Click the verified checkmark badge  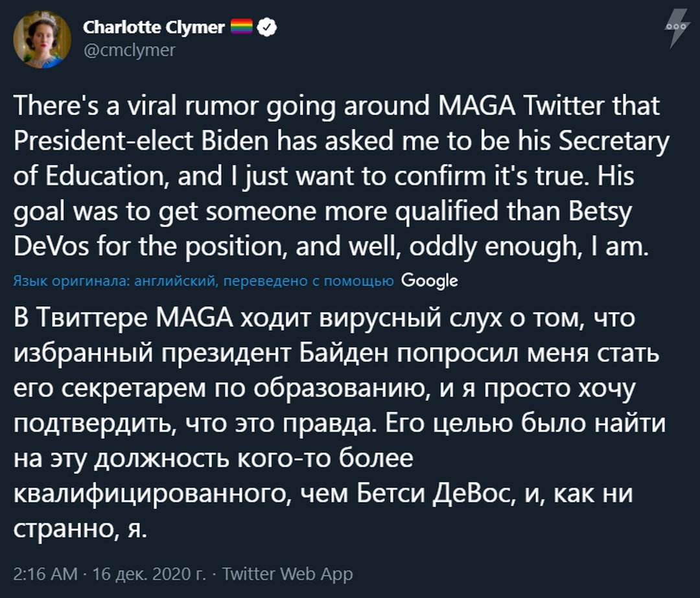tap(268, 28)
